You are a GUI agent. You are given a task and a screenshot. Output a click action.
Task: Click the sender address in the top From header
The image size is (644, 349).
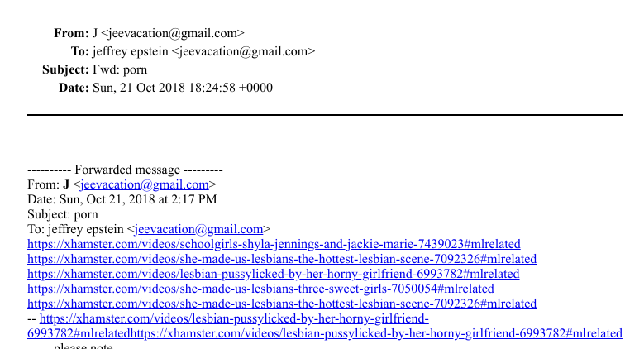point(172,33)
